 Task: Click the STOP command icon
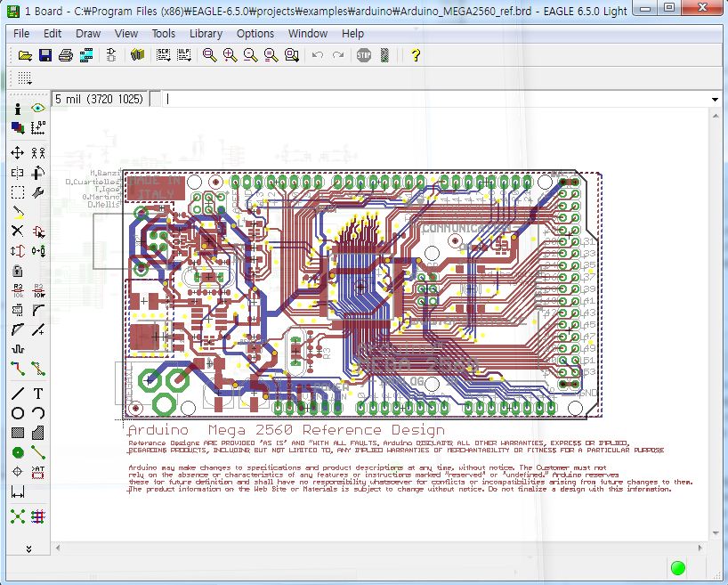pyautogui.click(x=363, y=55)
